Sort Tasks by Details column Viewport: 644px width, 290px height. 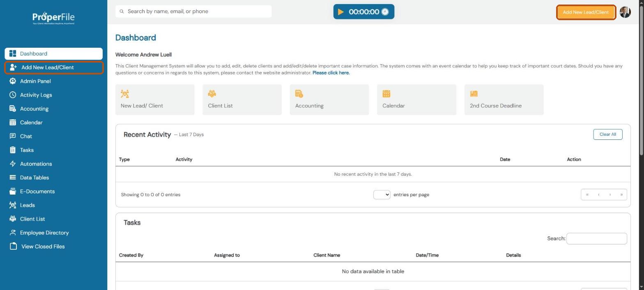513,255
